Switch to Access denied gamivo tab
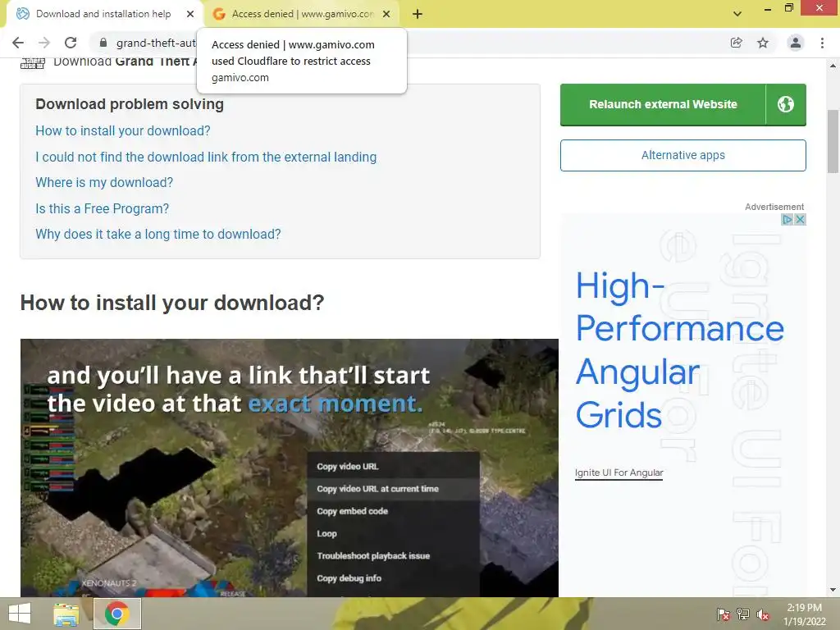 (303, 14)
